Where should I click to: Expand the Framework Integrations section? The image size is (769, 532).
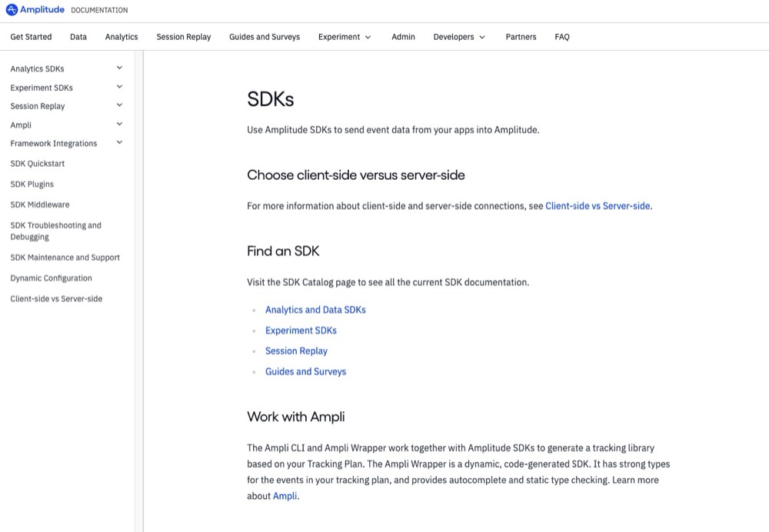pos(119,142)
